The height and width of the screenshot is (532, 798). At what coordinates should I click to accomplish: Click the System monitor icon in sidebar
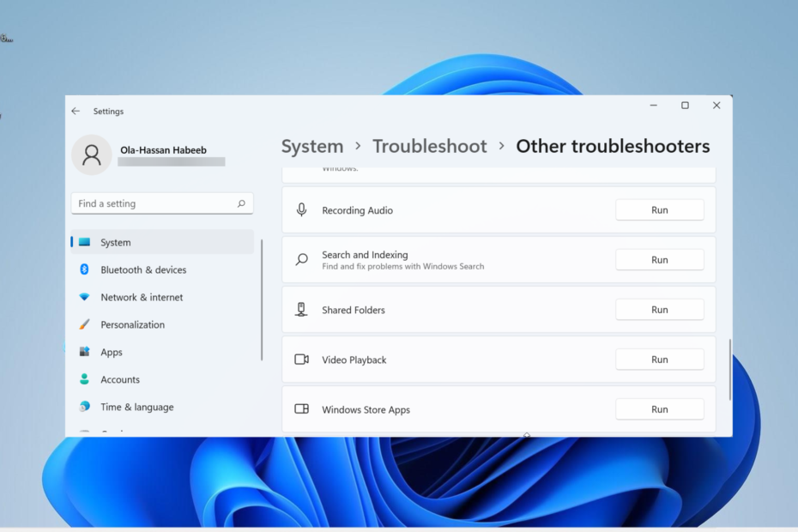click(84, 242)
